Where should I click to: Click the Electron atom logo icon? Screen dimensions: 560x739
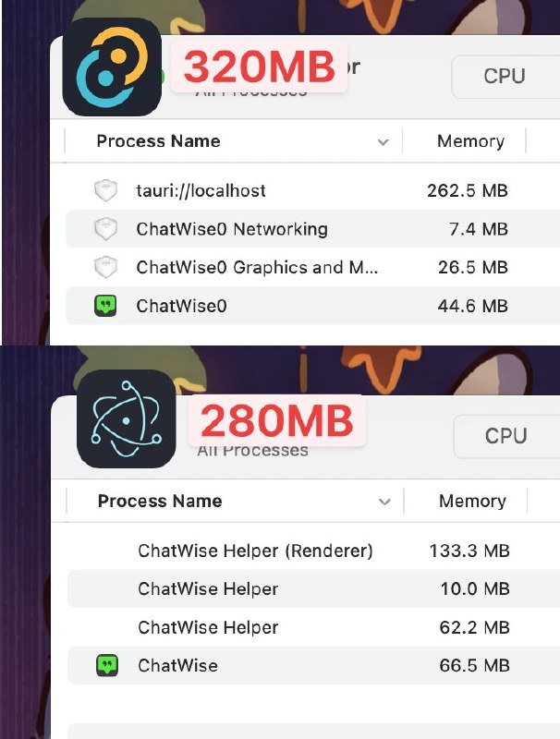point(127,419)
